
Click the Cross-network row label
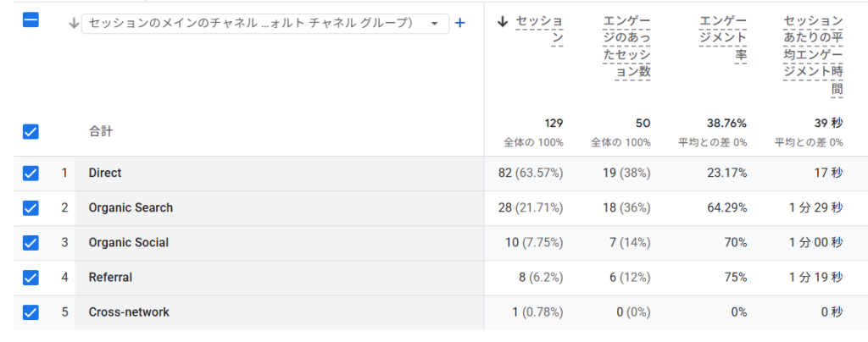pos(129,312)
